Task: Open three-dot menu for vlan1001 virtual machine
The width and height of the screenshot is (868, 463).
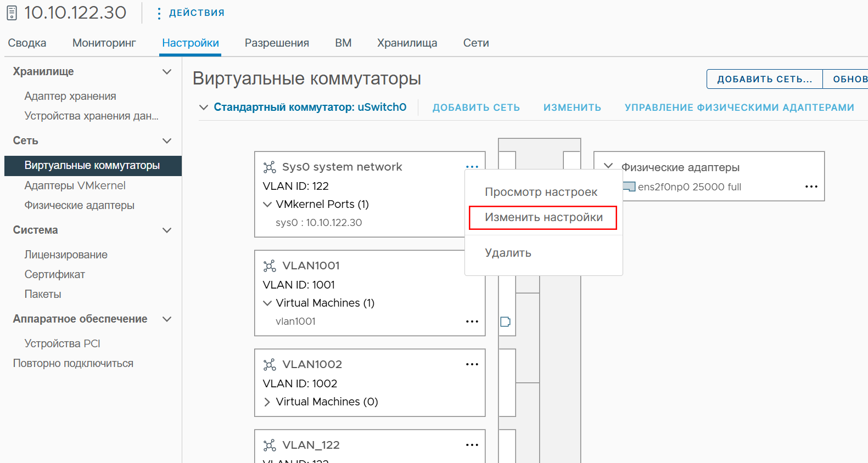Action: (x=472, y=321)
